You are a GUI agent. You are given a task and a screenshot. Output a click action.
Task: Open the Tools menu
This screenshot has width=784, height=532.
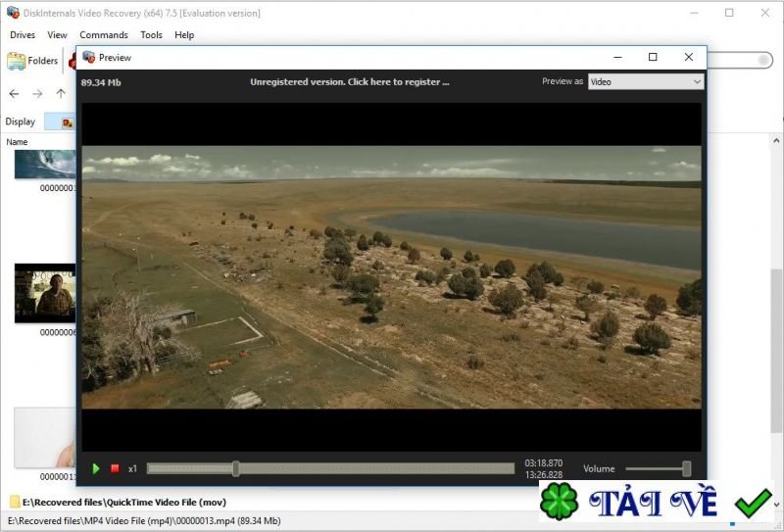(151, 35)
